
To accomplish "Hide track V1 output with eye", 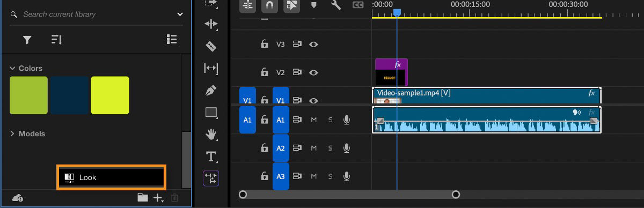I will (314, 100).
